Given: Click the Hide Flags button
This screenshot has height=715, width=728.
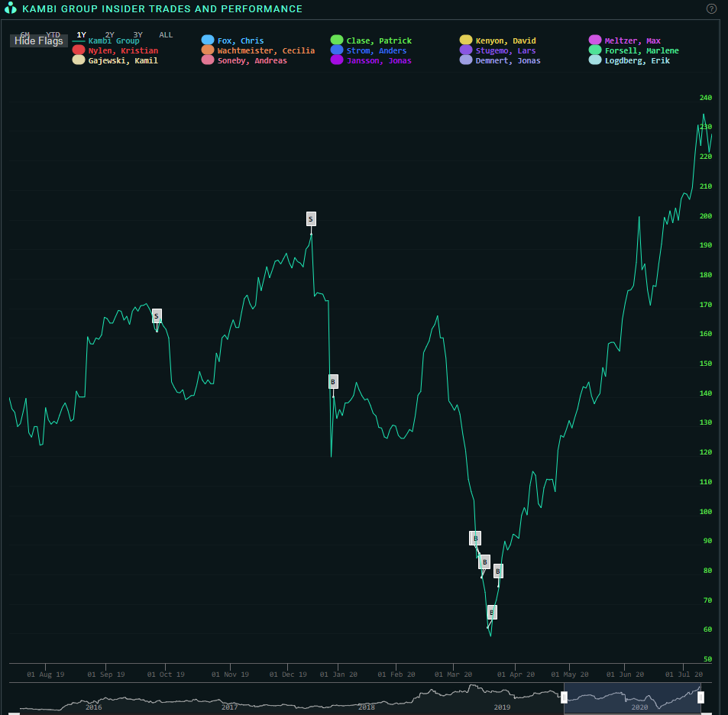Looking at the screenshot, I should coord(39,41).
